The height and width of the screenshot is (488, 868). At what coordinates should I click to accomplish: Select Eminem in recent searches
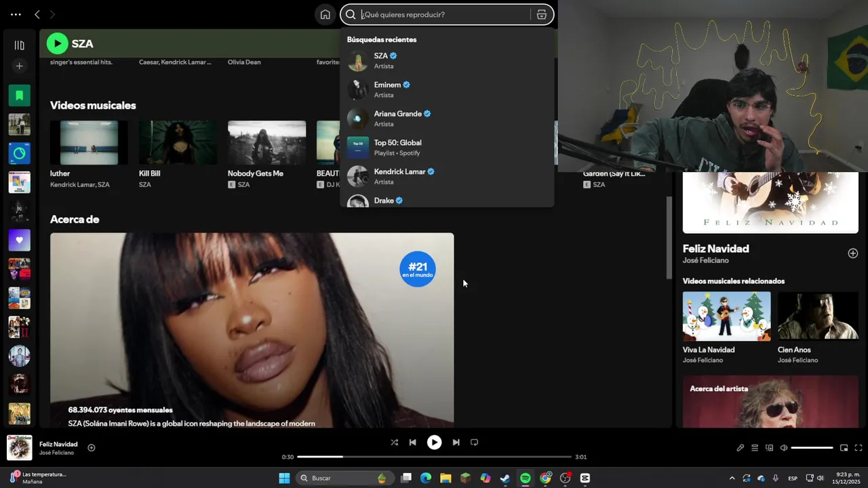447,89
